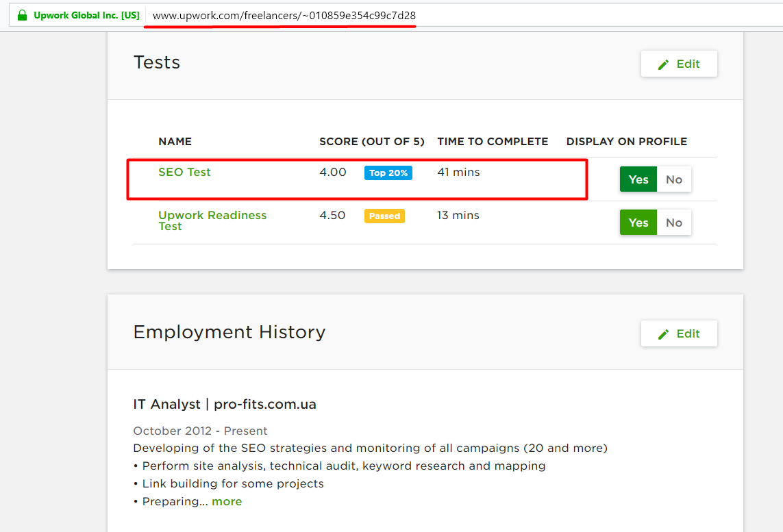Image resolution: width=783 pixels, height=532 pixels.
Task: Click the 'TIME TO COMPLETE' column header
Action: [493, 142]
